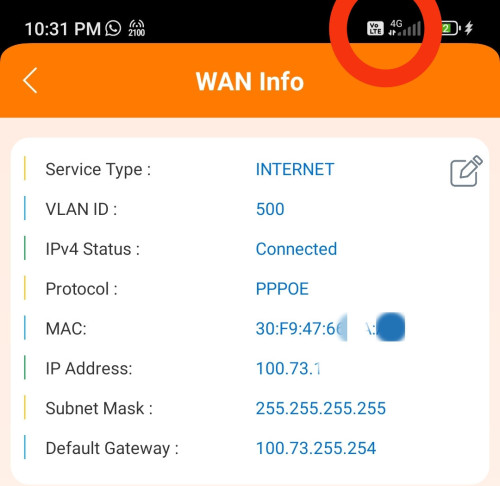Tap the VLAN ID value 500
This screenshot has width=500, height=486.
[270, 209]
